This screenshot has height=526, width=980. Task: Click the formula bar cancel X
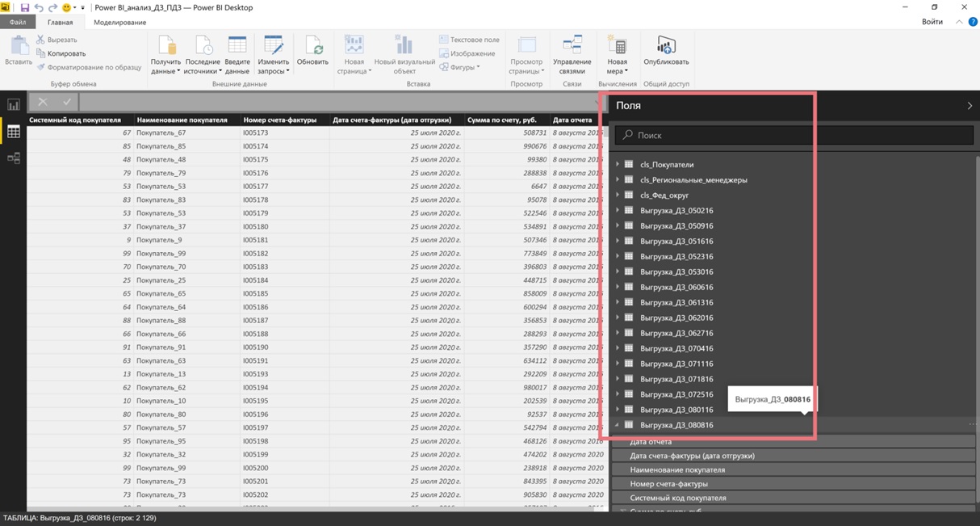click(43, 102)
